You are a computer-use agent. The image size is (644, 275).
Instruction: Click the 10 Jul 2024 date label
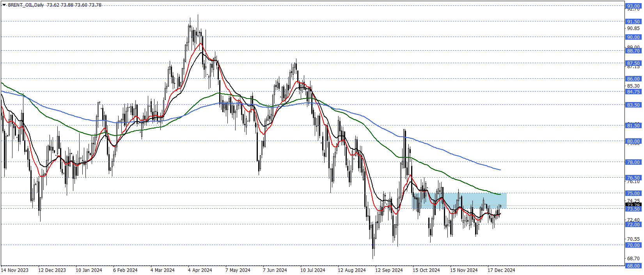(312, 270)
